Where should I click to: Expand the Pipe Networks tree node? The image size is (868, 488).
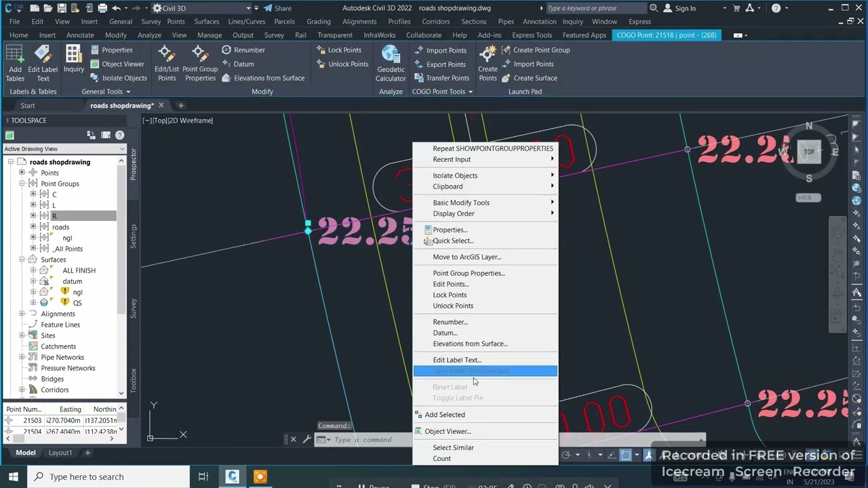click(22, 357)
